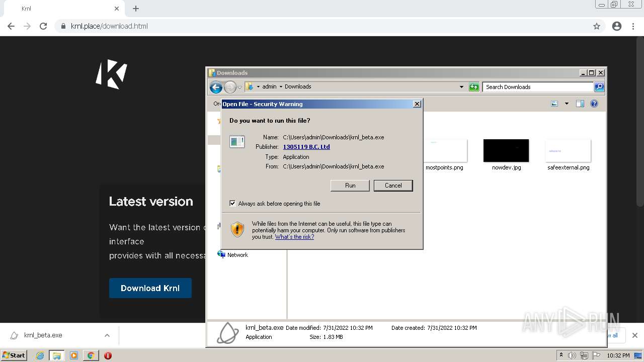The width and height of the screenshot is (644, 362).
Task: Close the security warning dialog with X
Action: 417,104
